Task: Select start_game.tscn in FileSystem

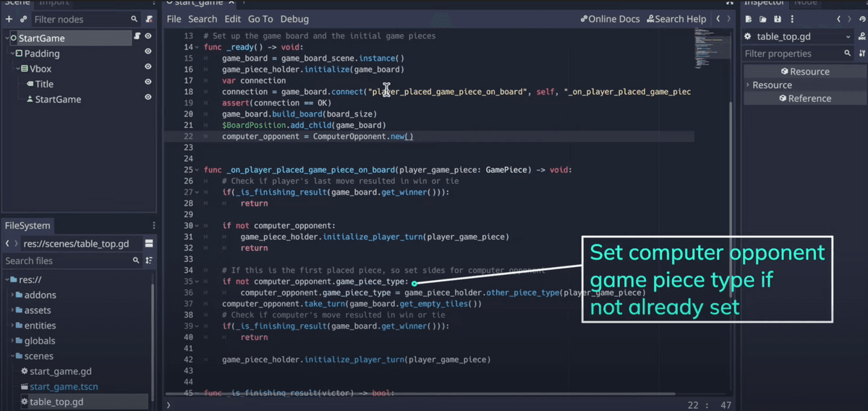Action: click(x=64, y=386)
